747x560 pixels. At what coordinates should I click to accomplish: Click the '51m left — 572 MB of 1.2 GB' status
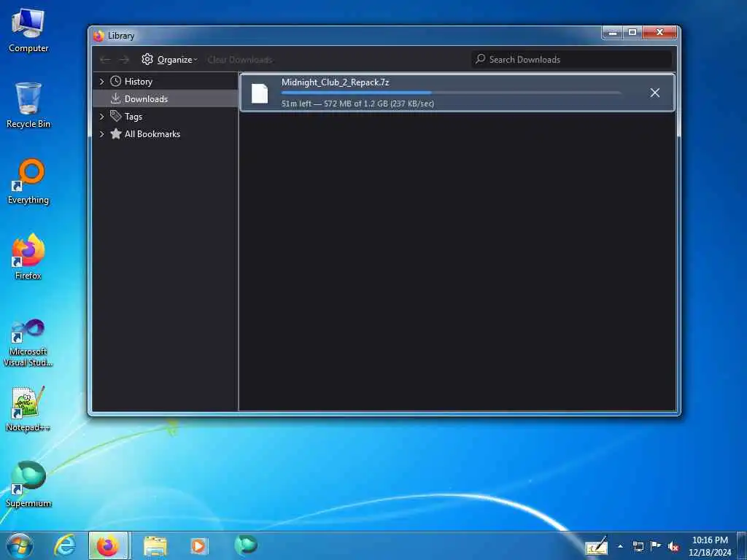tap(357, 104)
